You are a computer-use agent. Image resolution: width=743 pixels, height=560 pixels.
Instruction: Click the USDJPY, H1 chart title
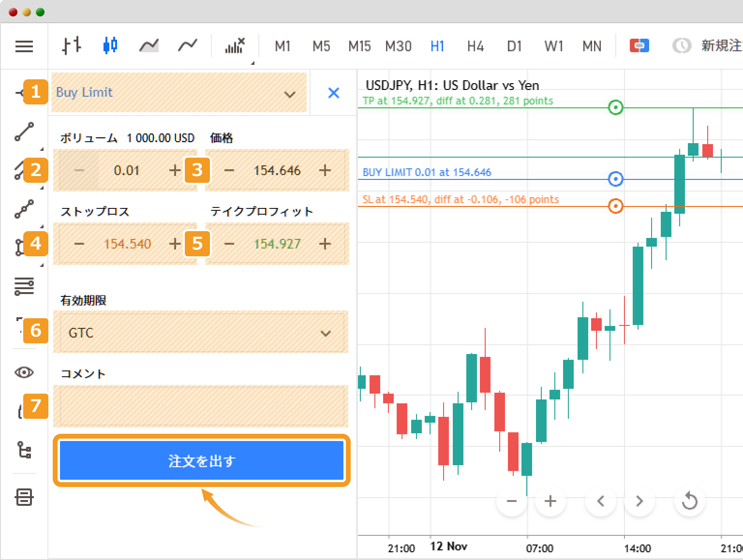452,86
